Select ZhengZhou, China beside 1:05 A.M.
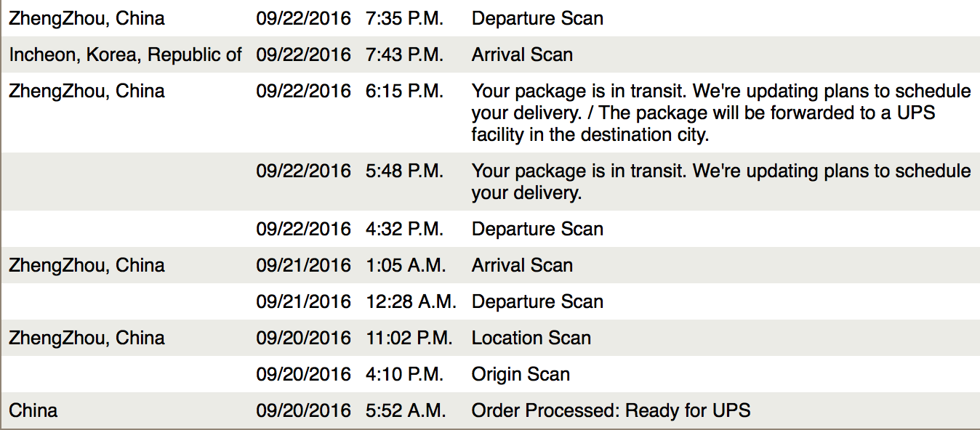This screenshot has height=430, width=980. click(x=87, y=266)
